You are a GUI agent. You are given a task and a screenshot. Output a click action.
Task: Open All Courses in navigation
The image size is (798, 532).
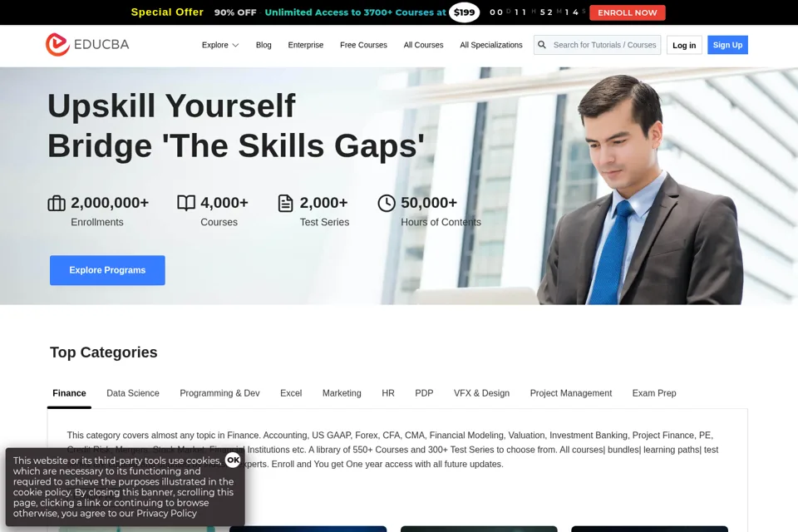423,45
